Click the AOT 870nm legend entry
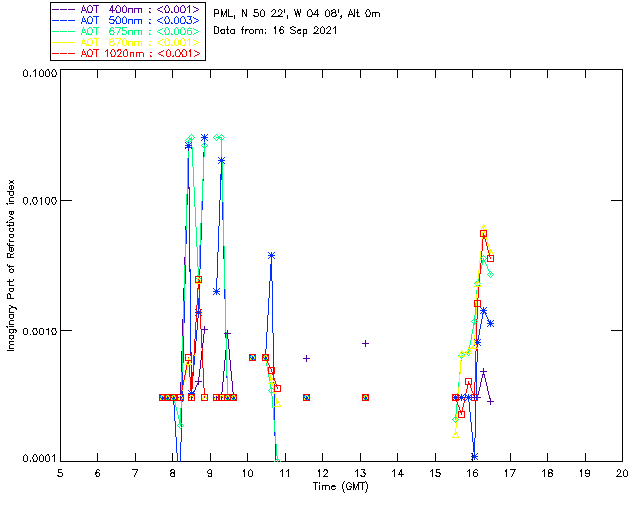Viewport: 640px width, 512px height. 127,42
